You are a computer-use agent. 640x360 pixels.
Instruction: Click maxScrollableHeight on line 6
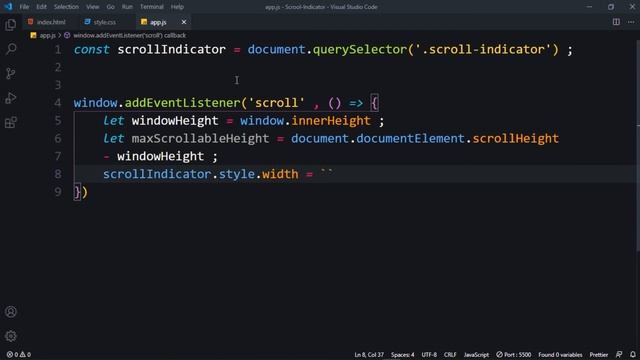[200, 139]
